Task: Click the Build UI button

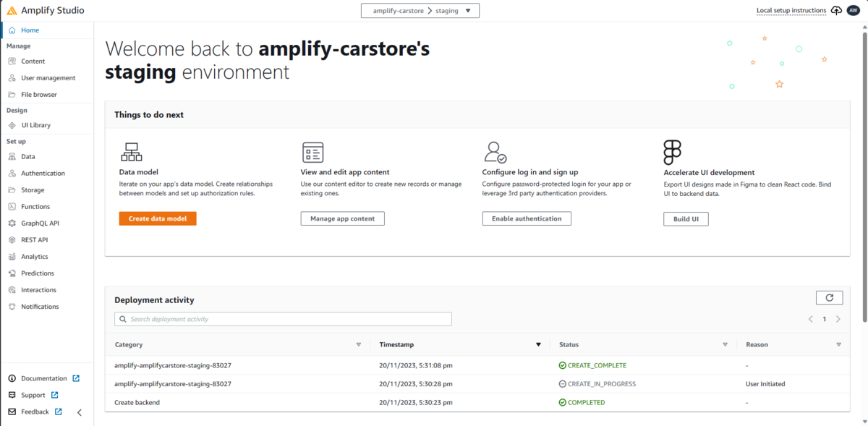Action: (x=686, y=218)
